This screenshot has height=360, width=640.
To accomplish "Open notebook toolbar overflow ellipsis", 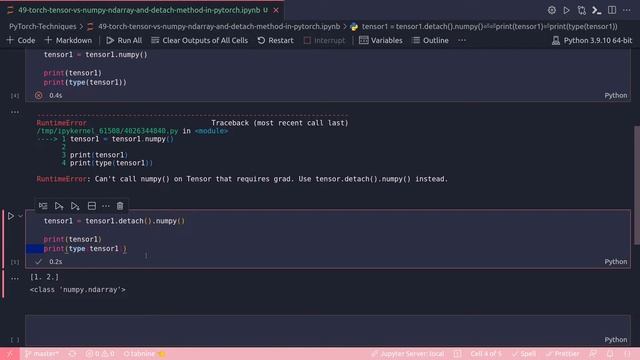I will [x=462, y=40].
